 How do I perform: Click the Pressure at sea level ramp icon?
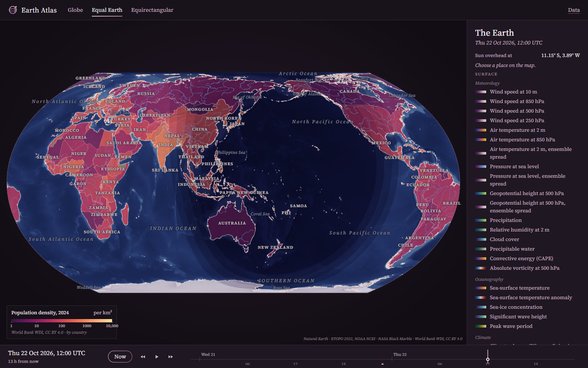[x=481, y=167]
